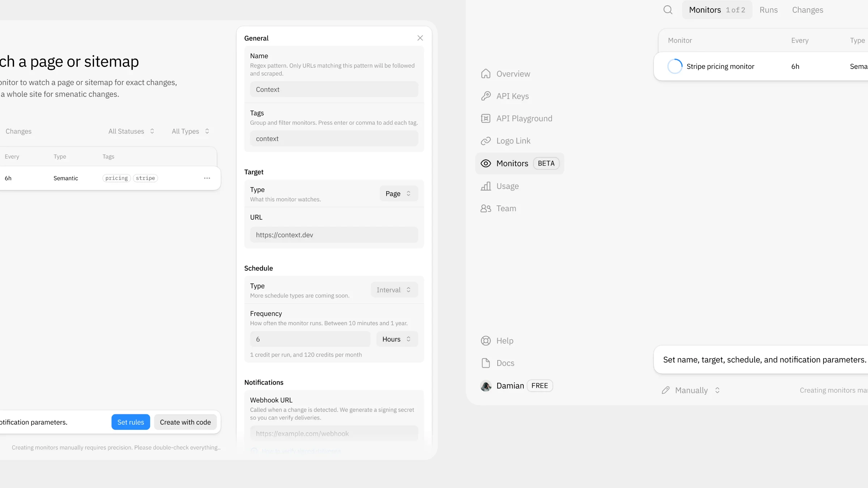
Task: Click the pricing tag chip
Action: [116, 178]
